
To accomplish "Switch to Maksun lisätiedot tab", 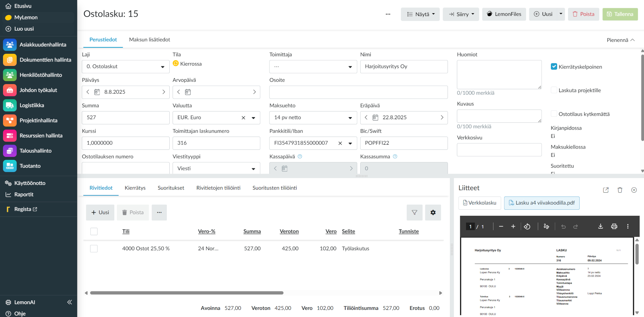I will click(149, 40).
